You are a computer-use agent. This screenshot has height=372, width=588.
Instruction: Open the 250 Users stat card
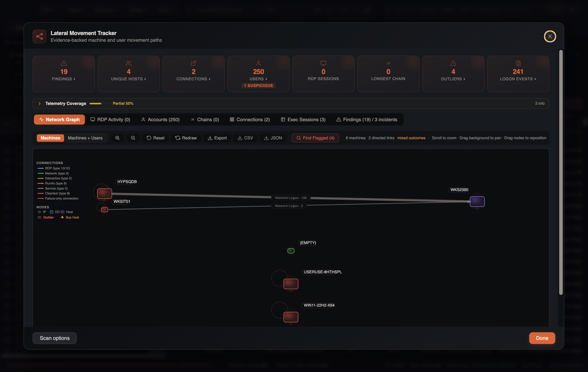point(258,74)
